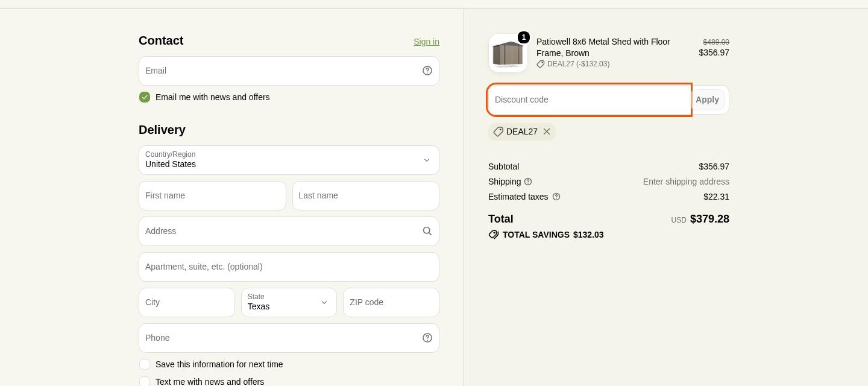
Task: Click the TOTAL SAVINGS $132.03 text
Action: pos(553,235)
